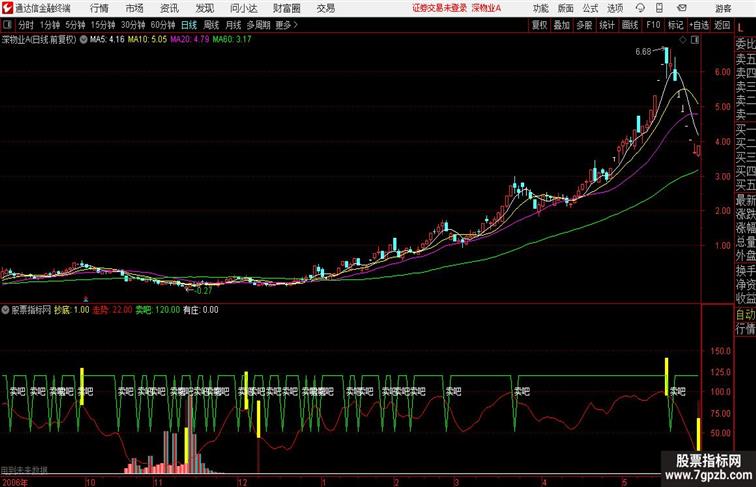The image size is (756, 487).
Task: Open the customer service headset icon
Action: pos(640,8)
